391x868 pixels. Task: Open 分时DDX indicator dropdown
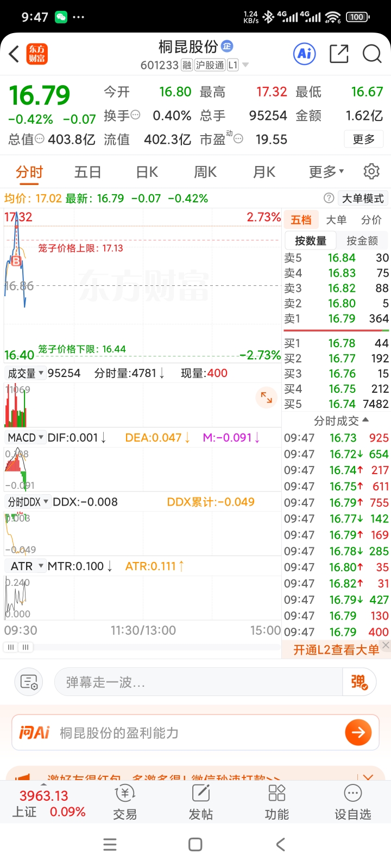click(x=28, y=502)
